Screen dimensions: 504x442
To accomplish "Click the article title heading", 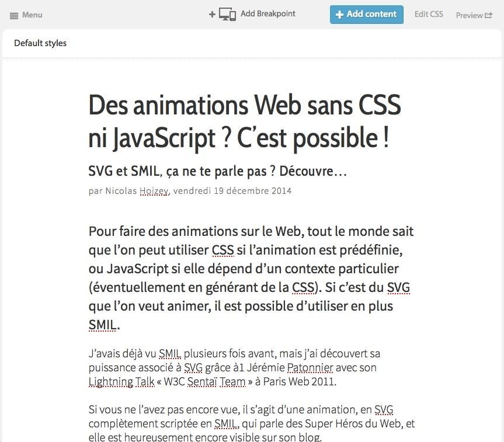I will [244, 122].
